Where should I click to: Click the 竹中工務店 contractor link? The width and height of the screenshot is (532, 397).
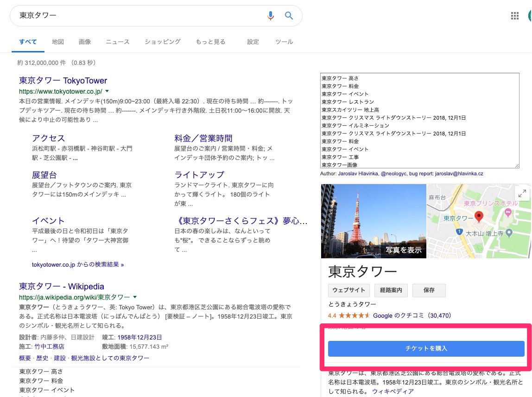(x=49, y=346)
